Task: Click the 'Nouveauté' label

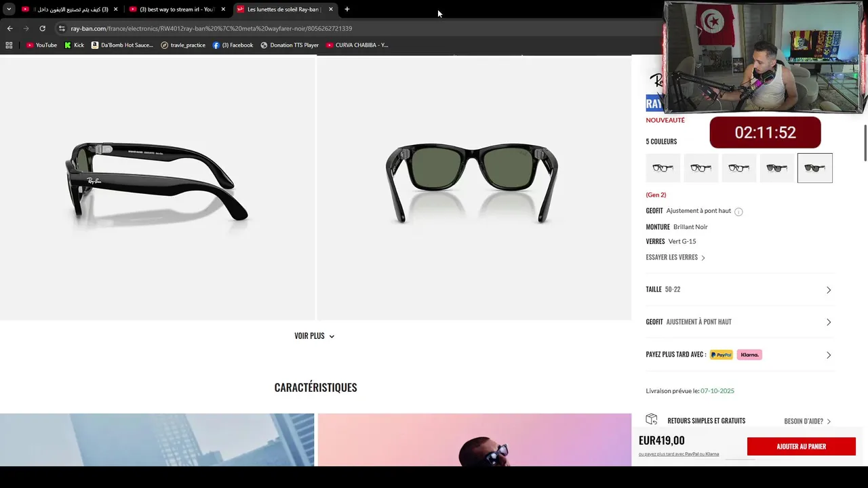Action: tap(665, 120)
